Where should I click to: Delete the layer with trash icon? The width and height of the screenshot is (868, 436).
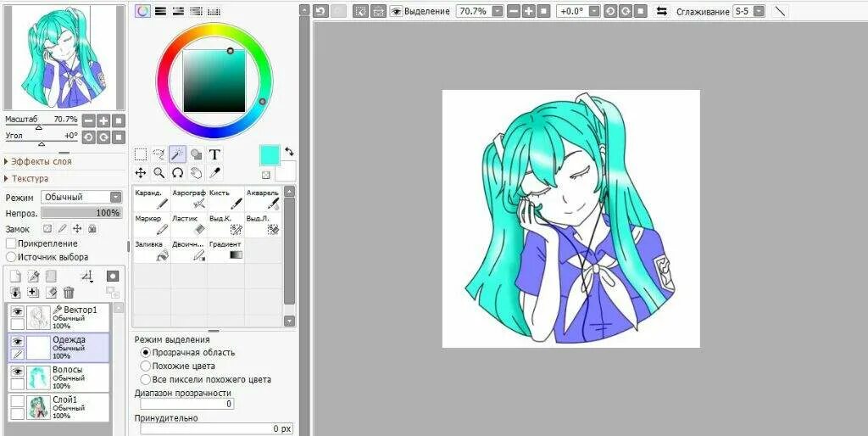(69, 292)
